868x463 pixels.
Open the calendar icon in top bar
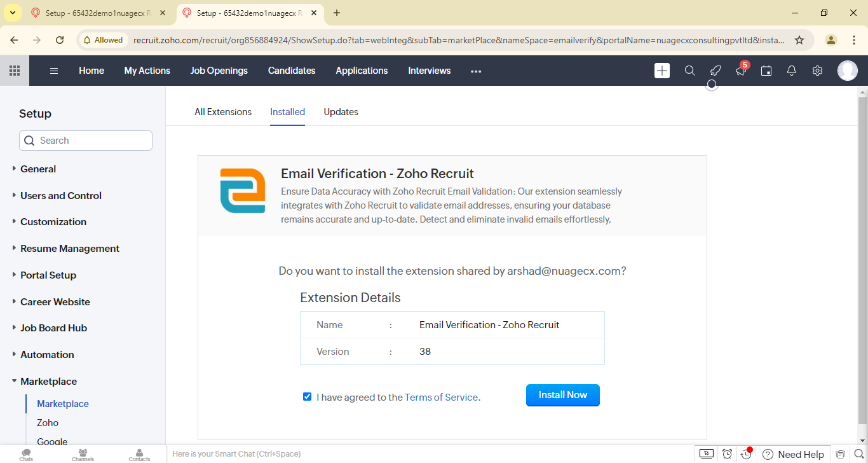point(766,71)
